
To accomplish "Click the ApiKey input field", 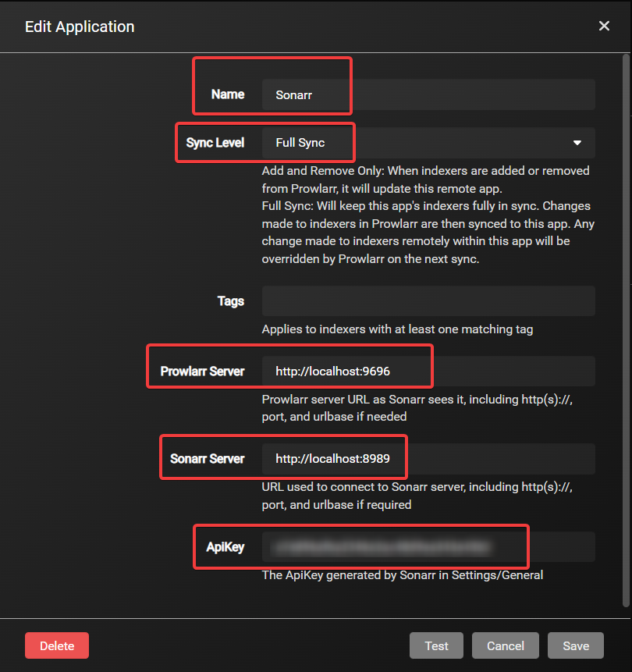I will click(x=428, y=547).
